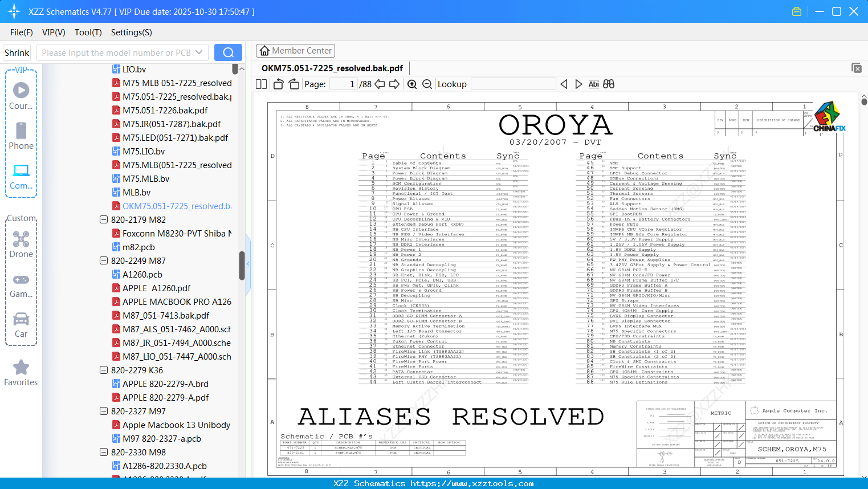Zoom out of the schematic
The height and width of the screenshot is (489, 868).
pos(427,84)
